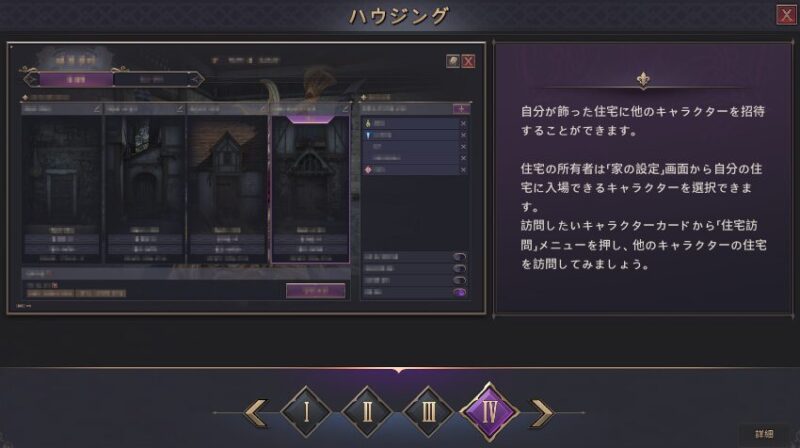Select the active purple housing tab

point(76,80)
